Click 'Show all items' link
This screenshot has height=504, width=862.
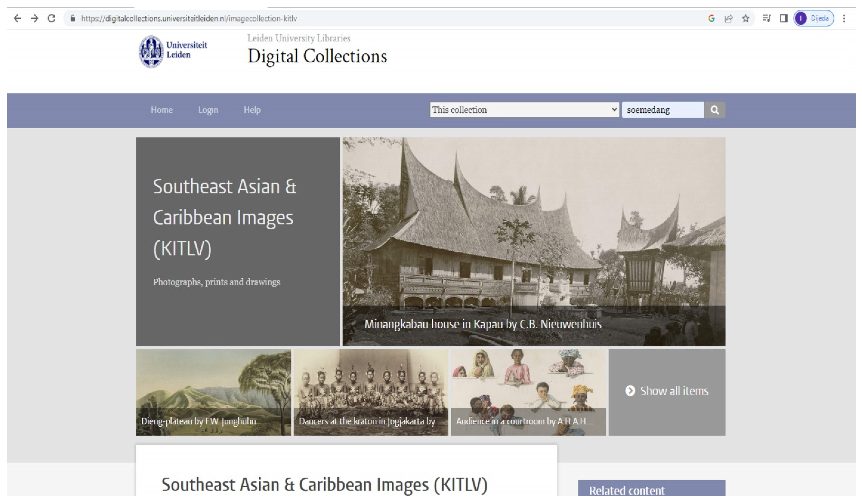tap(667, 391)
